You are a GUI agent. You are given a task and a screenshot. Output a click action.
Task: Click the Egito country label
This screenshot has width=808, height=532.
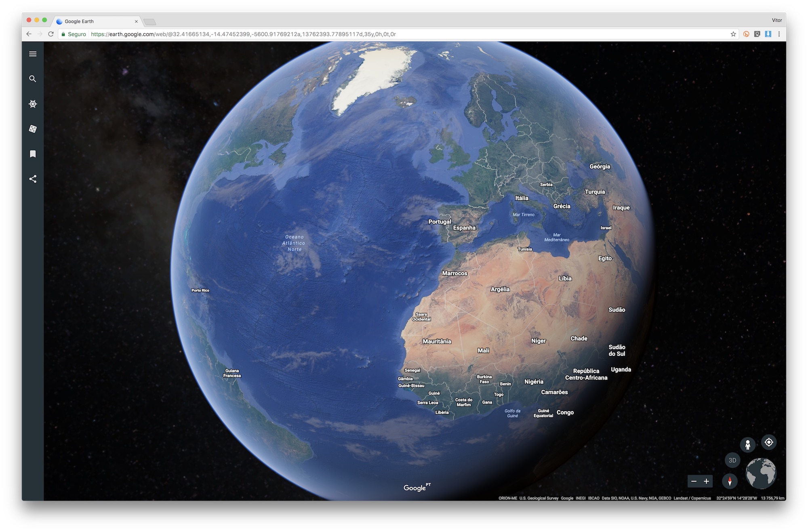tap(605, 259)
